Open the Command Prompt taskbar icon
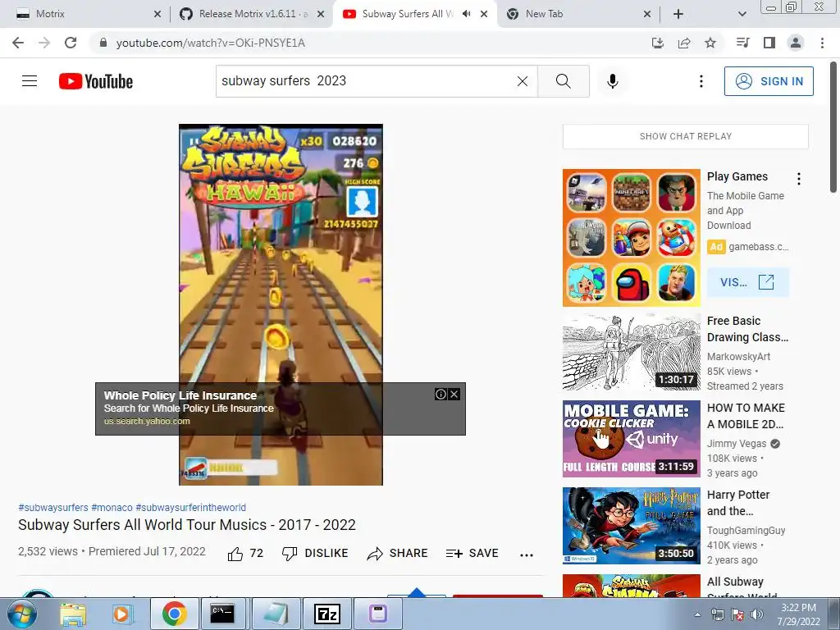The height and width of the screenshot is (630, 840). (221, 614)
